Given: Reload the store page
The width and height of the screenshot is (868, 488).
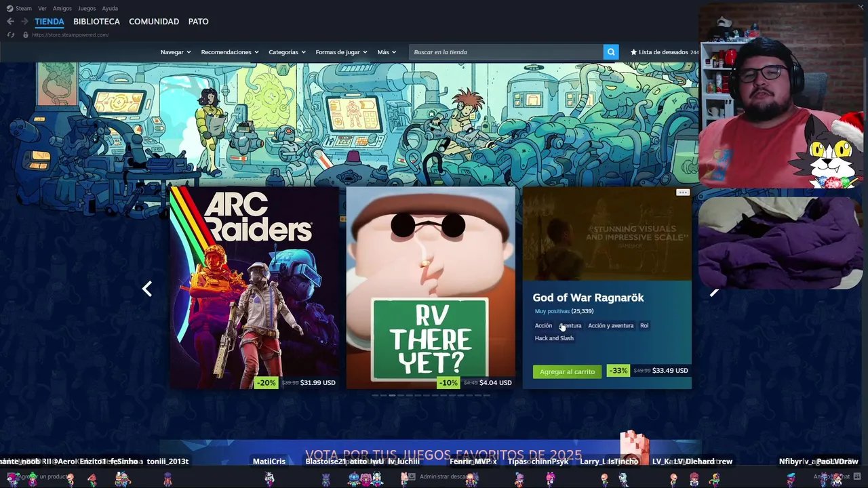Looking at the screenshot, I should [10, 35].
